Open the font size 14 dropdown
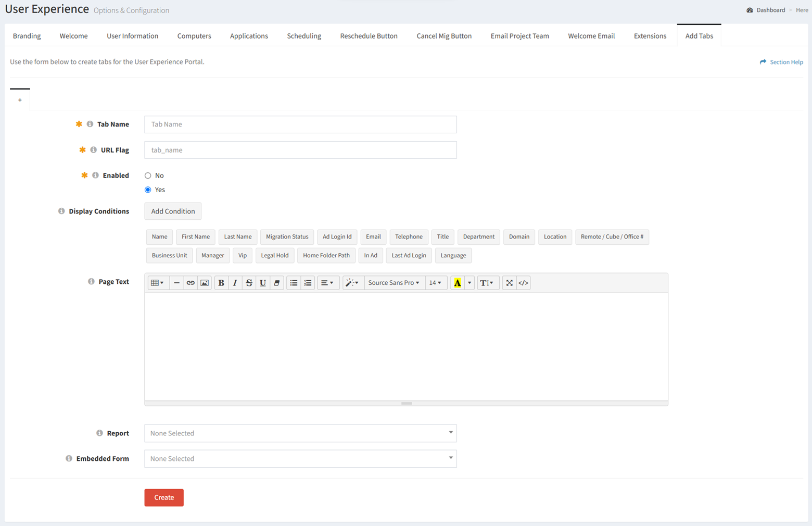812x526 pixels. [x=435, y=283]
